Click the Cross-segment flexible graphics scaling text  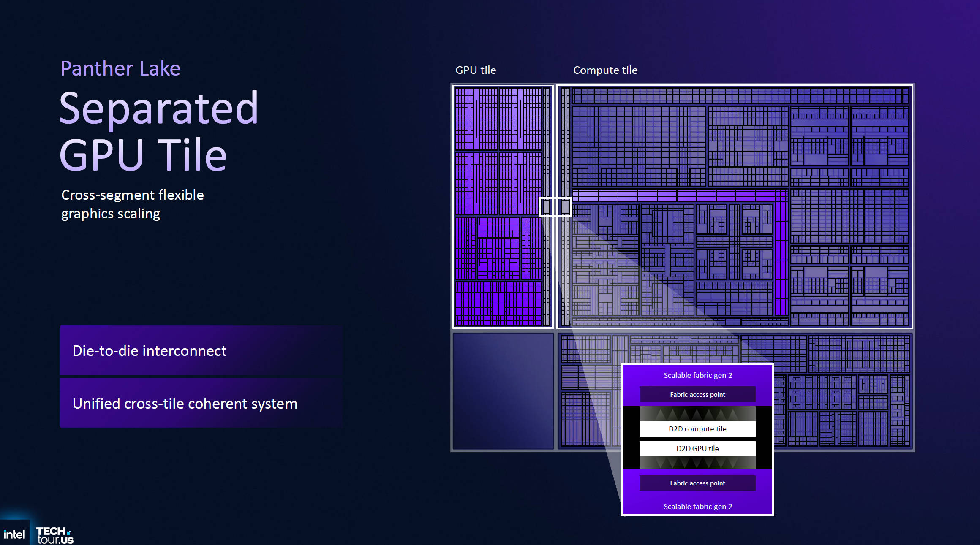[132, 204]
